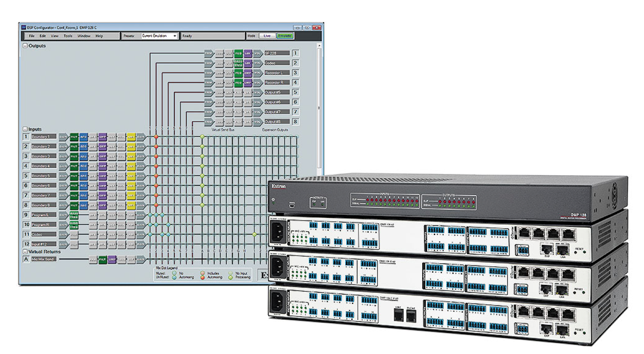The height and width of the screenshot is (354, 644).
Task: Select the Program L input name field
Action: tap(44, 215)
